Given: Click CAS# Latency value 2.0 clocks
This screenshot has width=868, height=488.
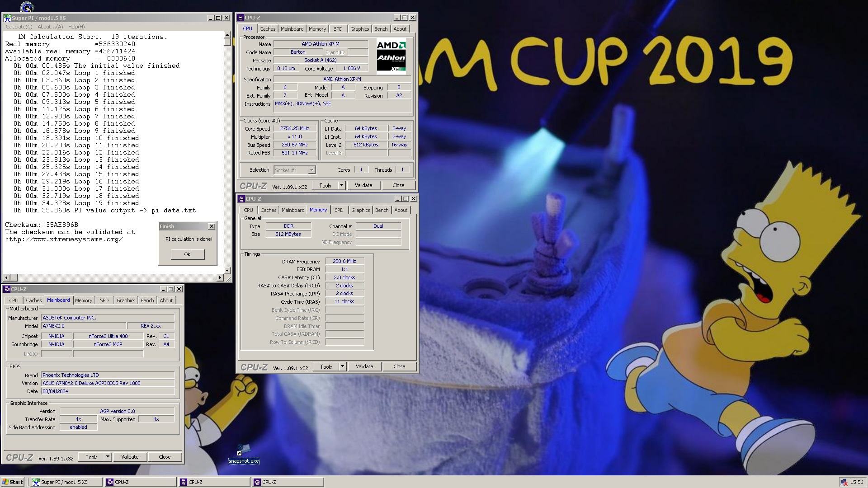Looking at the screenshot, I should click(x=344, y=277).
